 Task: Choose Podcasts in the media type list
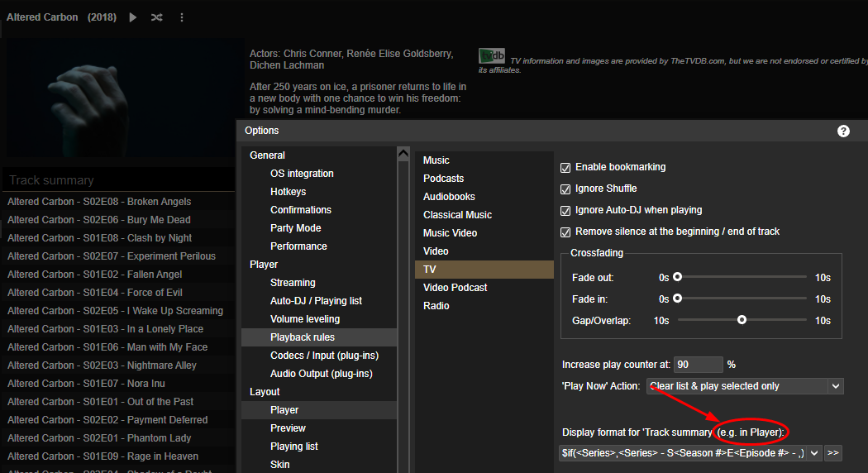(x=444, y=179)
